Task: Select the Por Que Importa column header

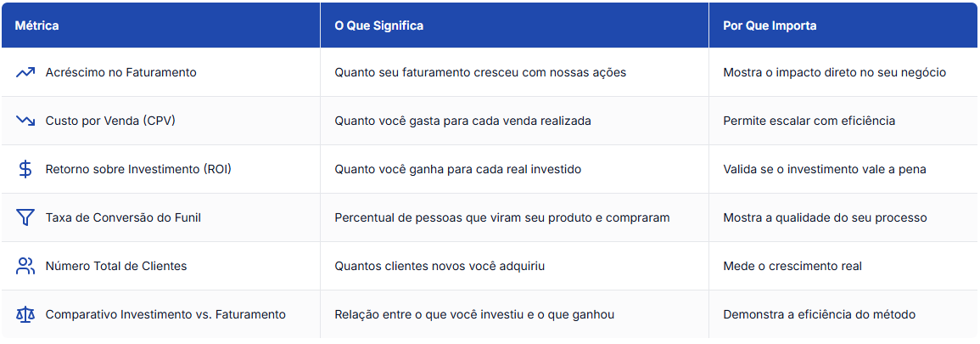Action: pyautogui.click(x=770, y=25)
